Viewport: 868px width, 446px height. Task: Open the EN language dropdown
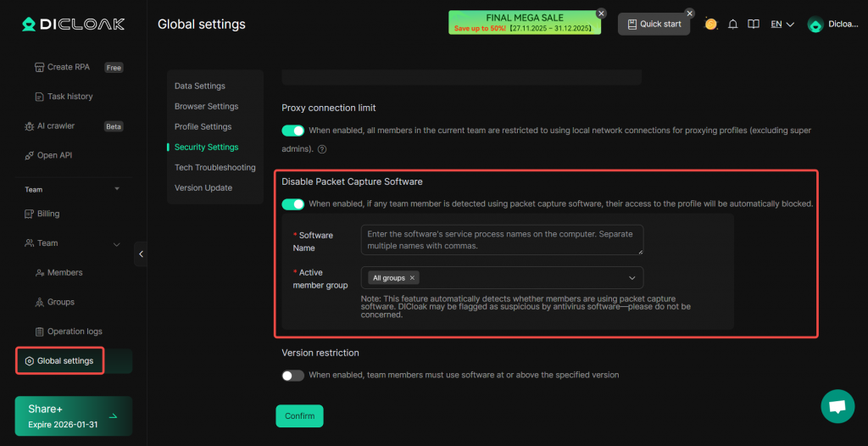click(782, 25)
